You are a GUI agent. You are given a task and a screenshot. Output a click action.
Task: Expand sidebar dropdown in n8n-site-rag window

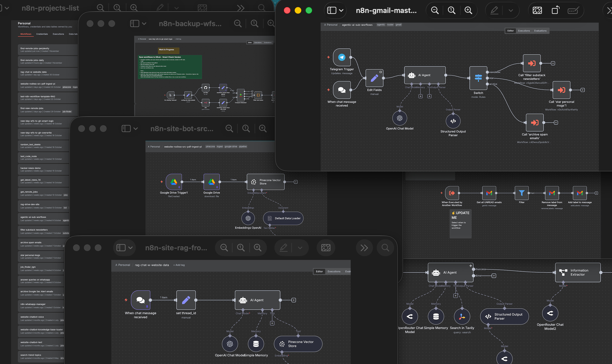pyautogui.click(x=130, y=248)
